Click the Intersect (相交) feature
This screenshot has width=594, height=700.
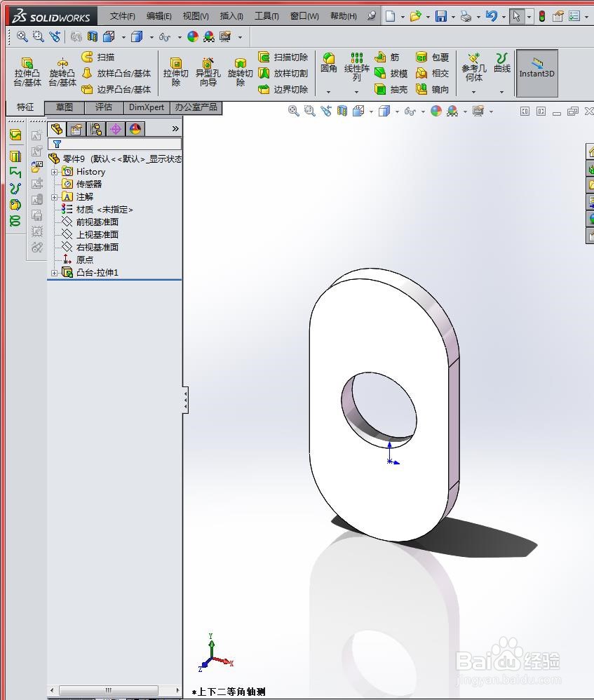[x=432, y=73]
